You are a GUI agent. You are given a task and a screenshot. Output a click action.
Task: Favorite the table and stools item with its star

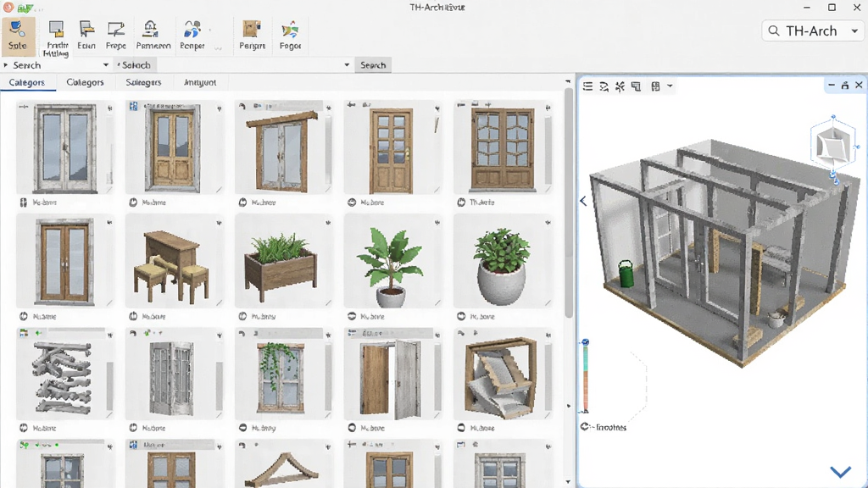tap(219, 223)
